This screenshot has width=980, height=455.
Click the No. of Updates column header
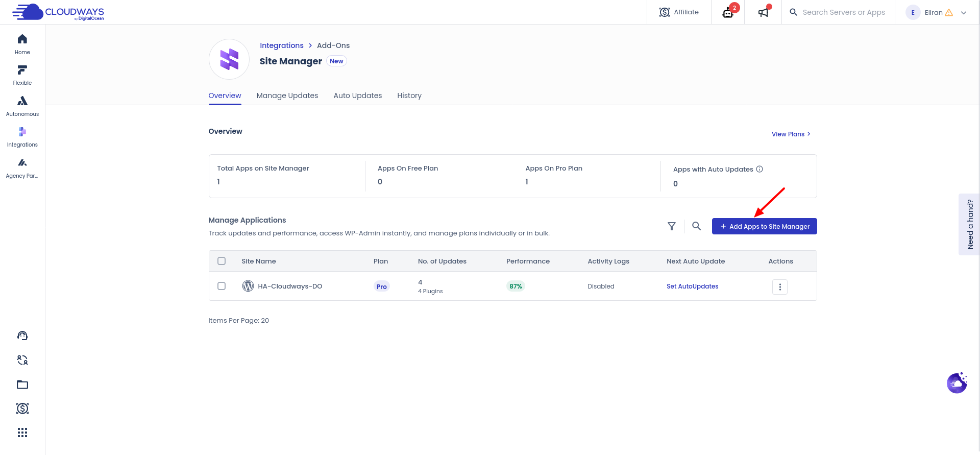[442, 261]
